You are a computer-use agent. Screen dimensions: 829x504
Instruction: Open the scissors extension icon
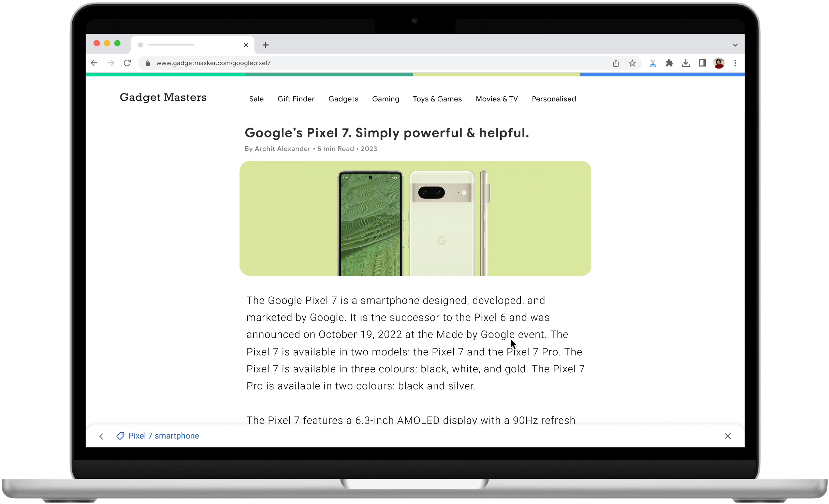click(653, 63)
